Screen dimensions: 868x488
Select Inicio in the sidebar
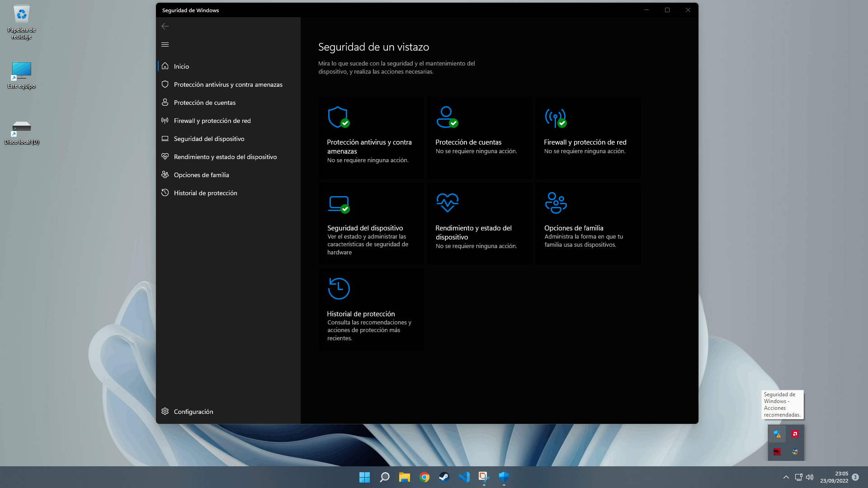[181, 66]
